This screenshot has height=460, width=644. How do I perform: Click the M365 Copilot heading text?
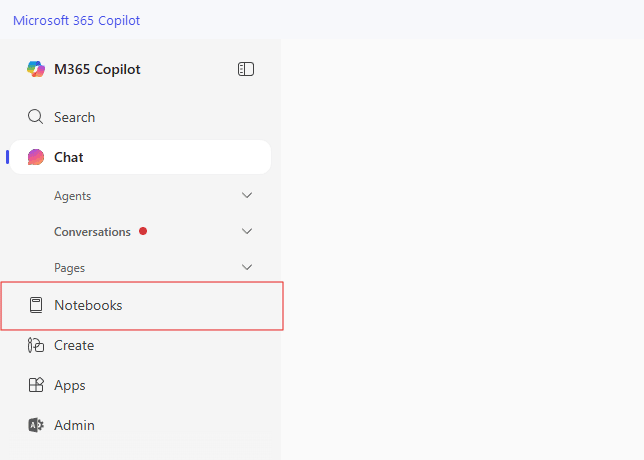coord(97,69)
